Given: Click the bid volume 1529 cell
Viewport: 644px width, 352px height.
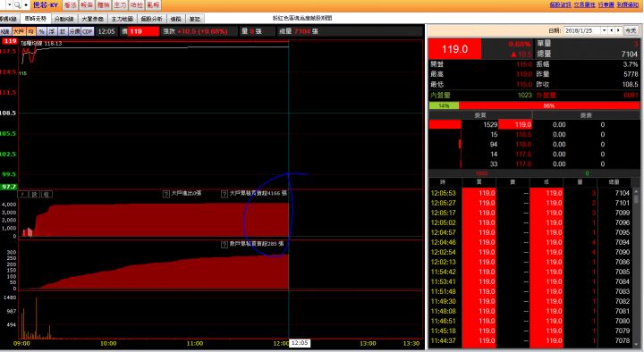Looking at the screenshot, I should 490,125.
